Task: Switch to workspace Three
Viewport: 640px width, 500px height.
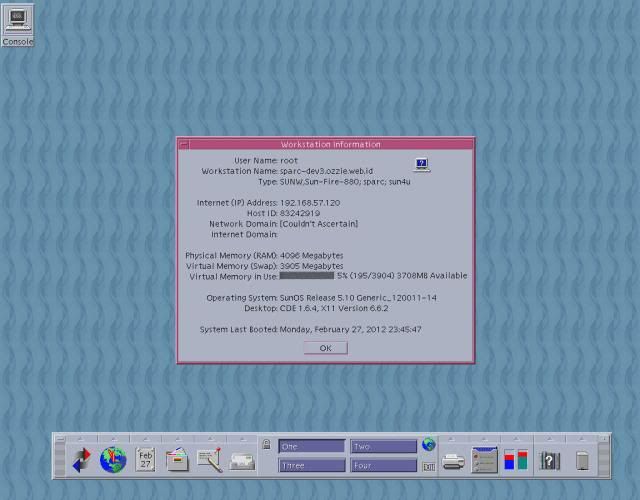Action: 311,465
